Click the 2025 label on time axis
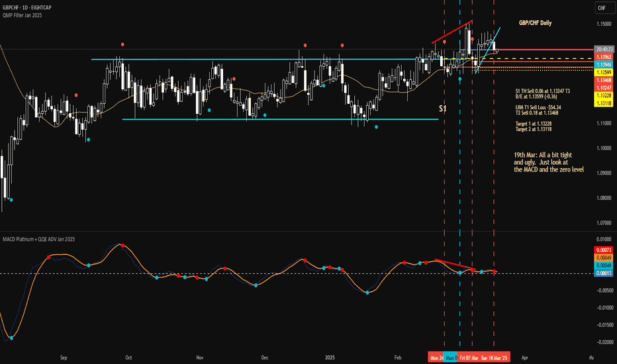This screenshot has height=364, width=617. coord(330,357)
